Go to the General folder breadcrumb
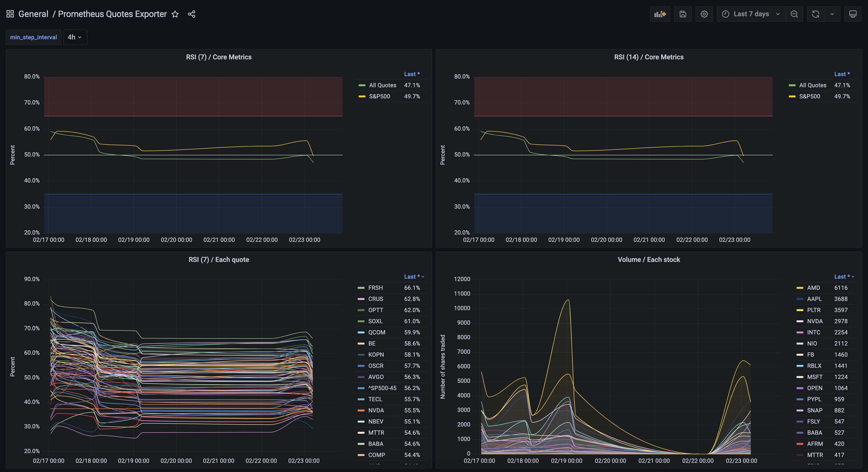The height and width of the screenshot is (472, 868). point(33,14)
